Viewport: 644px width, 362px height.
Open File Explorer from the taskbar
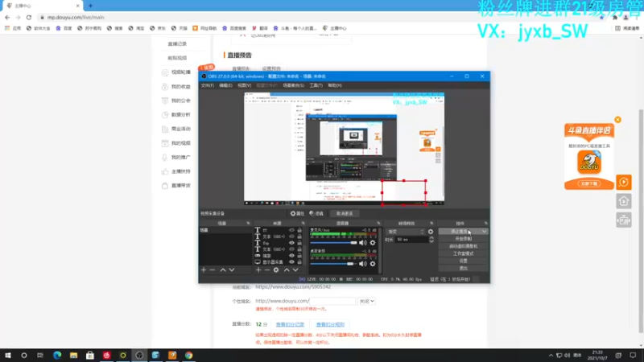click(73, 356)
